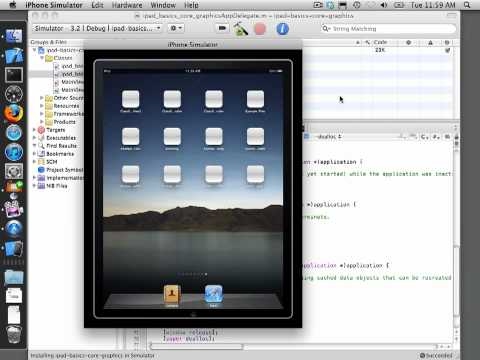The image size is (480, 360).
Task: Open the blue Info inspector button
Action: point(282,29)
